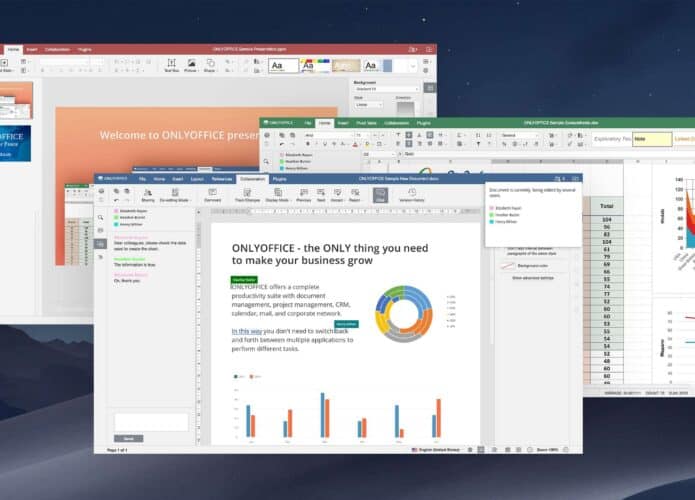Click the Accept change icon in the document editor

[x=337, y=192]
